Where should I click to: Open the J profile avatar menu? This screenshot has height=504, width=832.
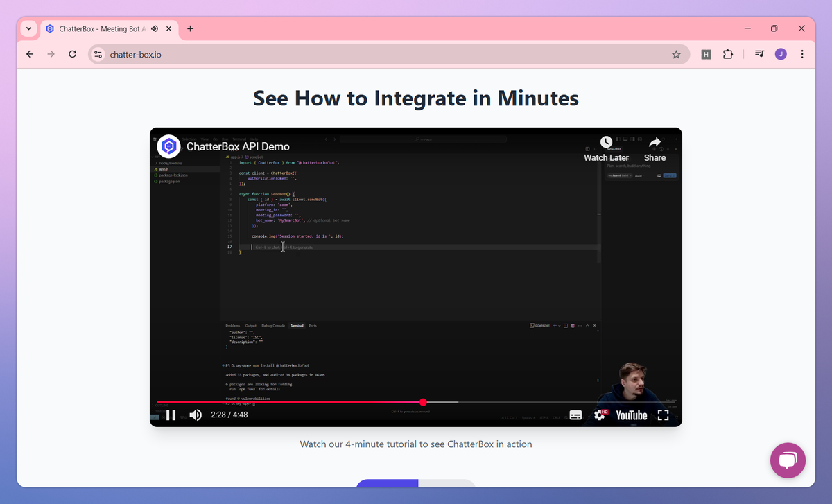click(781, 54)
